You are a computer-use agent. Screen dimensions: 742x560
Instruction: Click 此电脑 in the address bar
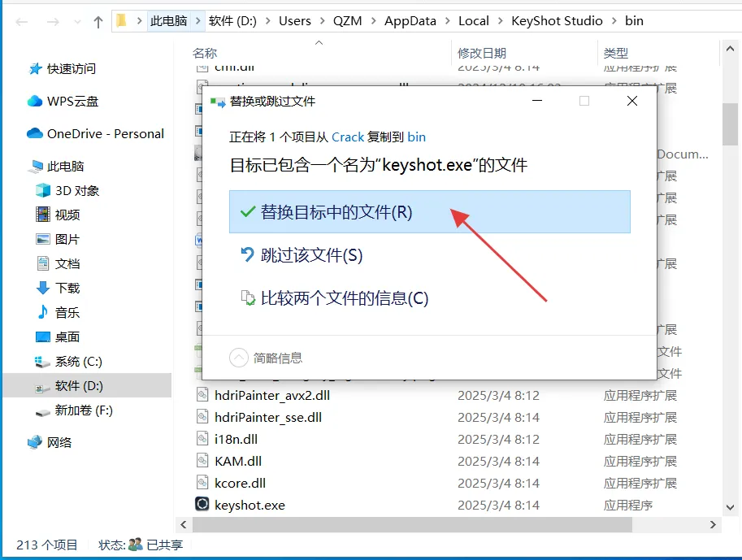click(x=168, y=21)
